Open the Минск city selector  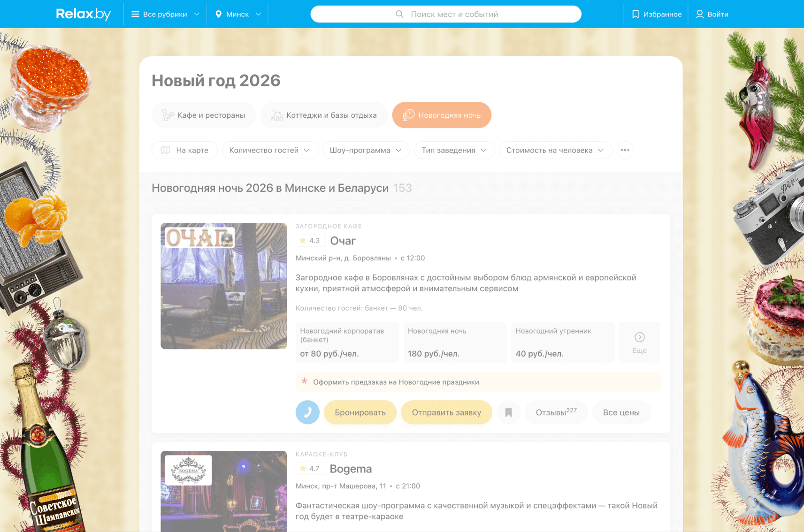click(237, 14)
